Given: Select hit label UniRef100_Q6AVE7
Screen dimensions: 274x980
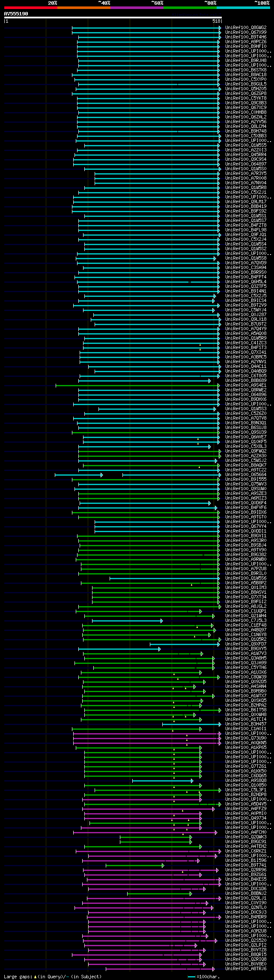Looking at the screenshot, I should tap(246, 437).
